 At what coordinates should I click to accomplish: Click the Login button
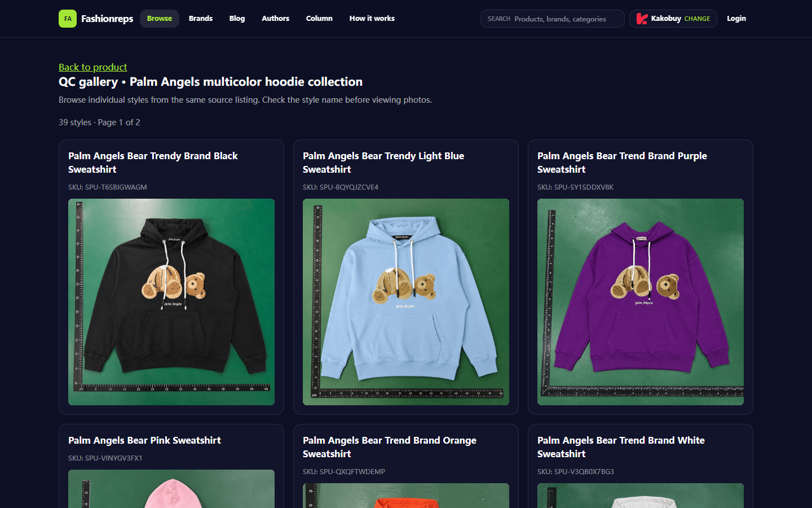(736, 19)
